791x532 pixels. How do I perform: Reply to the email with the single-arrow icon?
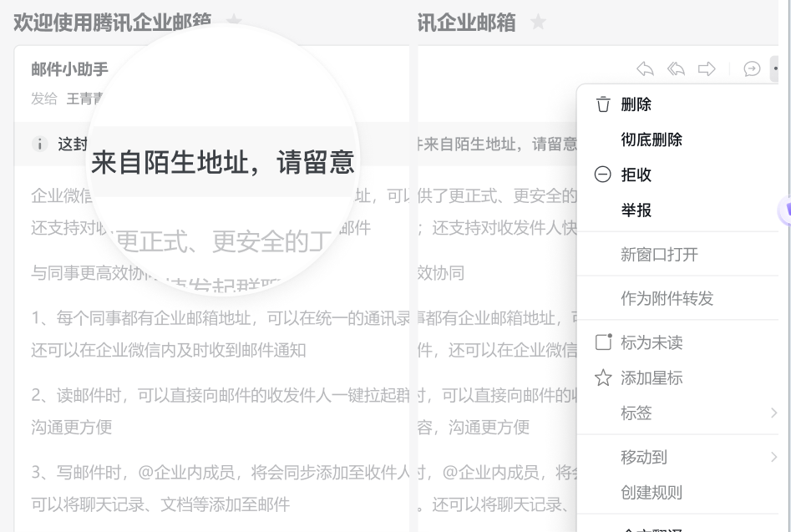click(x=645, y=68)
